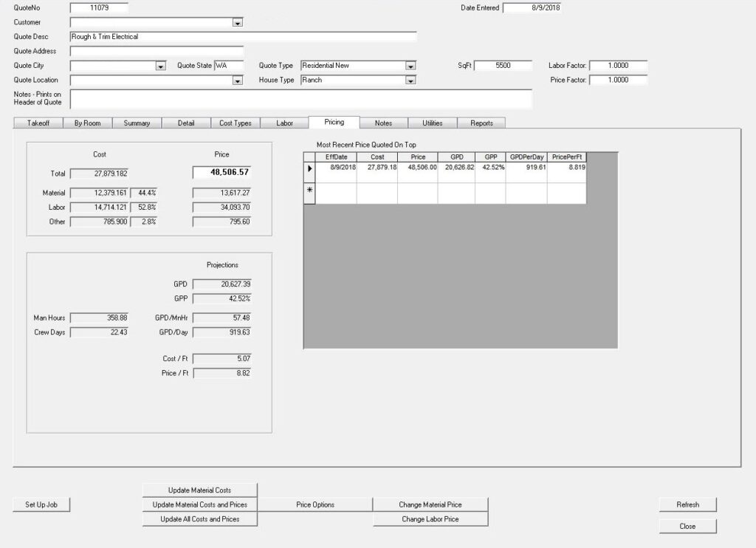Click Change Labor Price button
This screenshot has height=548, width=756.
click(x=430, y=519)
